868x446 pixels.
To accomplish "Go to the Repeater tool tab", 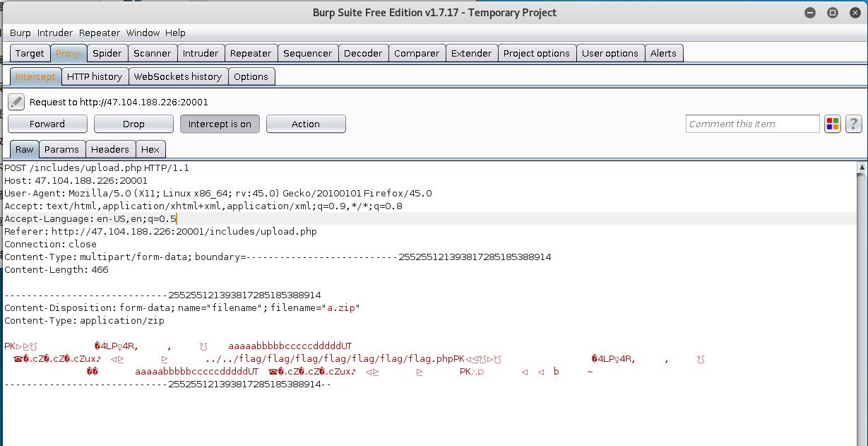I will [251, 53].
